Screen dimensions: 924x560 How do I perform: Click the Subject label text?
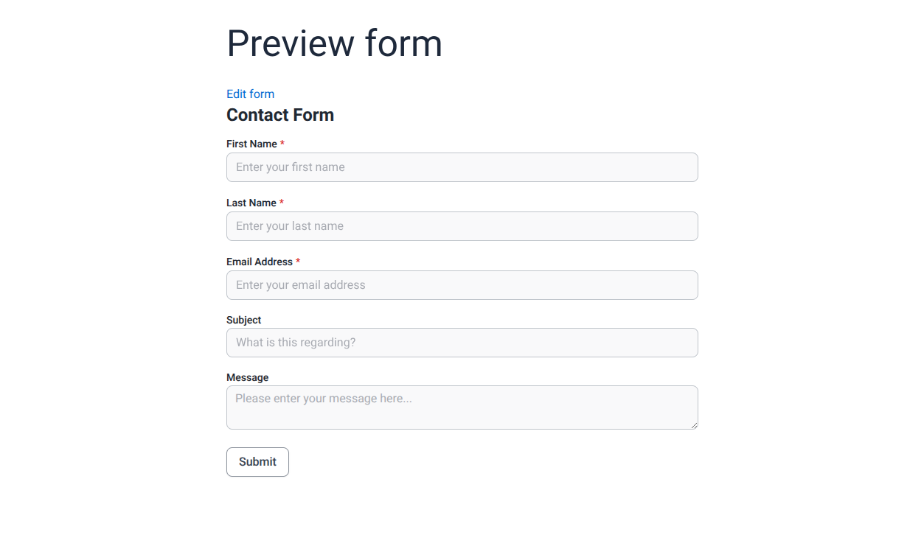(243, 320)
